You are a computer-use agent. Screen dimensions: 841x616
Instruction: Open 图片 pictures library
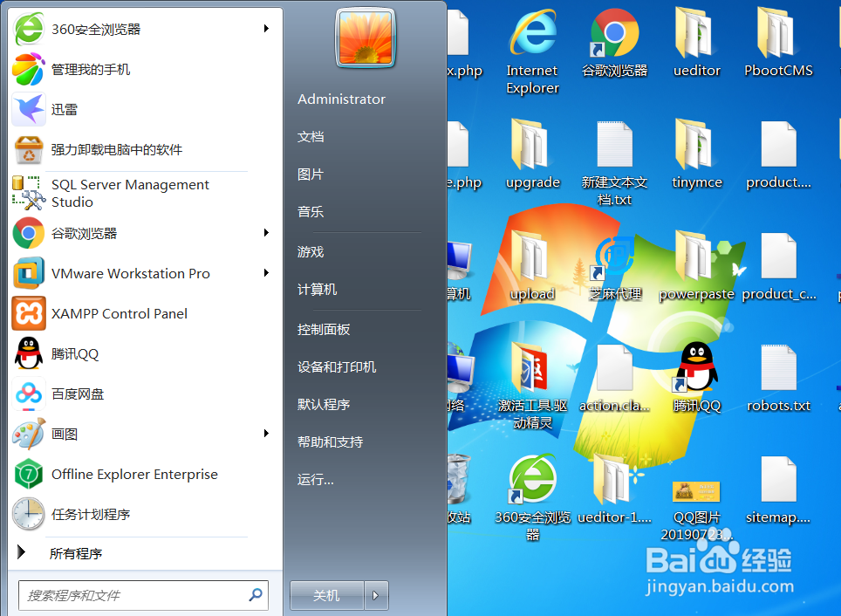[311, 175]
